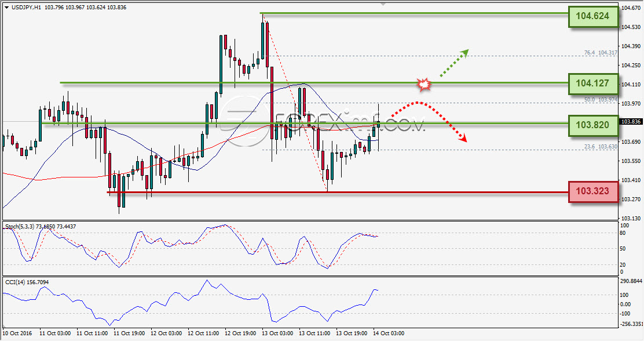Click price axis value 103.970

point(631,104)
